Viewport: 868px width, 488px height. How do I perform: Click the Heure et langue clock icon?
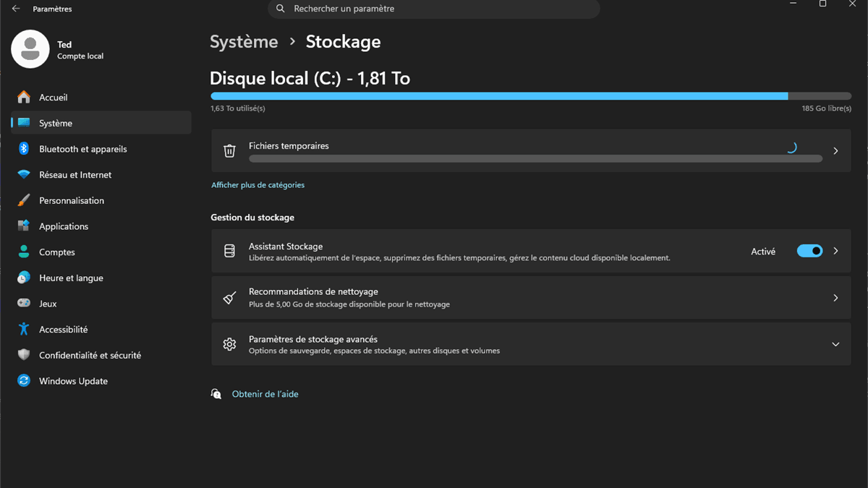(24, 278)
